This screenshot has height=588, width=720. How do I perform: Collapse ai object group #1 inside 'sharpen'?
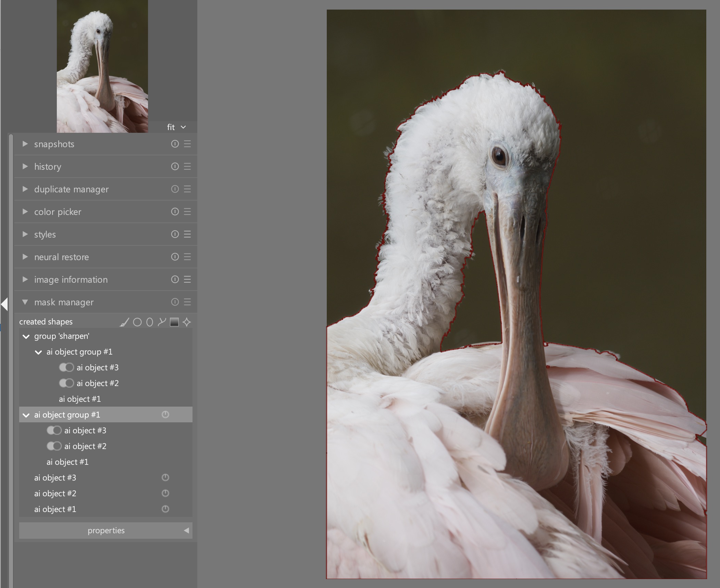(38, 352)
